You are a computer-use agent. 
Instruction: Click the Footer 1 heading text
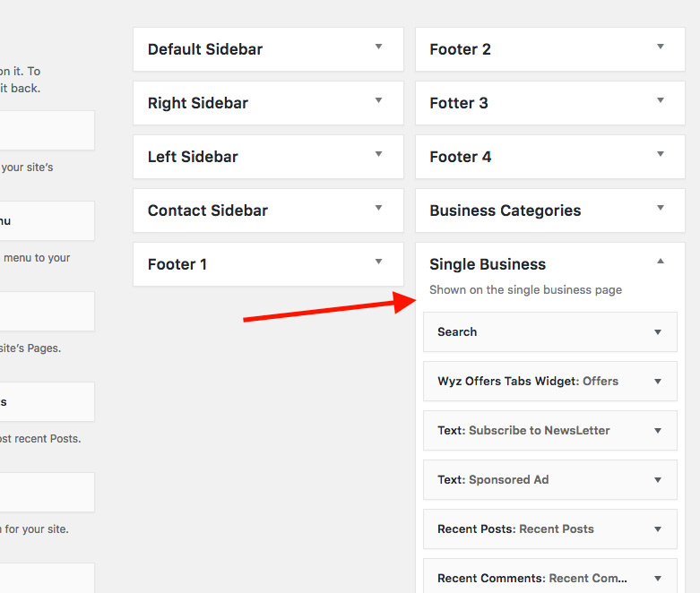click(x=177, y=264)
